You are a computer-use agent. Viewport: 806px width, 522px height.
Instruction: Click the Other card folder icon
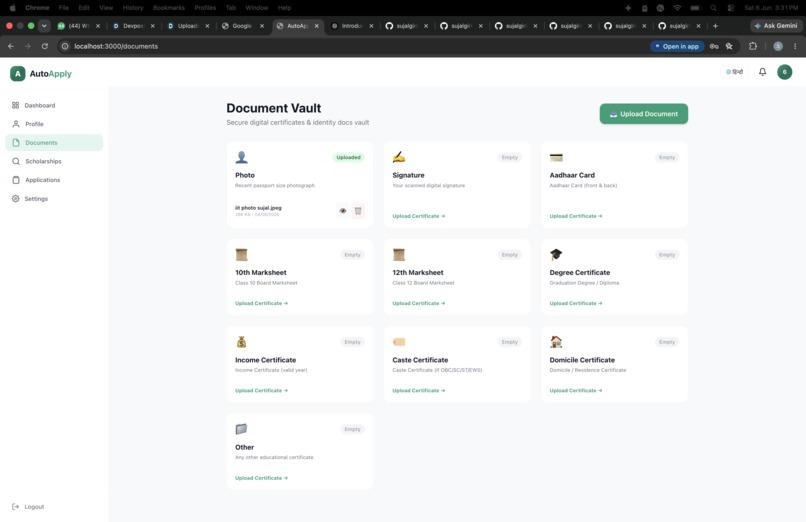coord(242,429)
